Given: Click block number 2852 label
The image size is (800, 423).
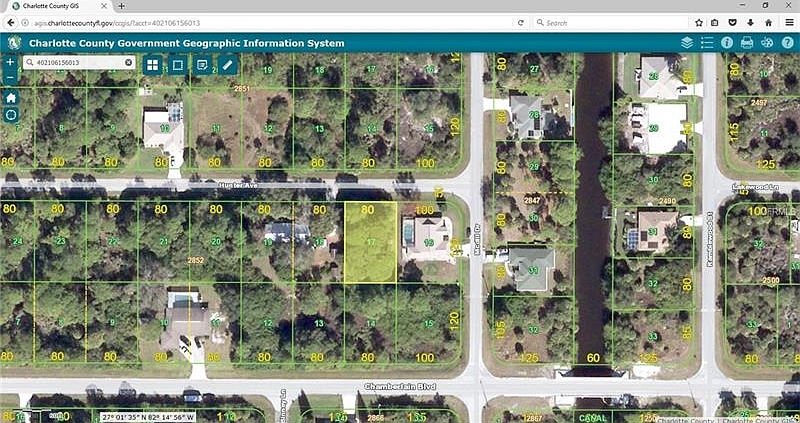Looking at the screenshot, I should point(195,260).
